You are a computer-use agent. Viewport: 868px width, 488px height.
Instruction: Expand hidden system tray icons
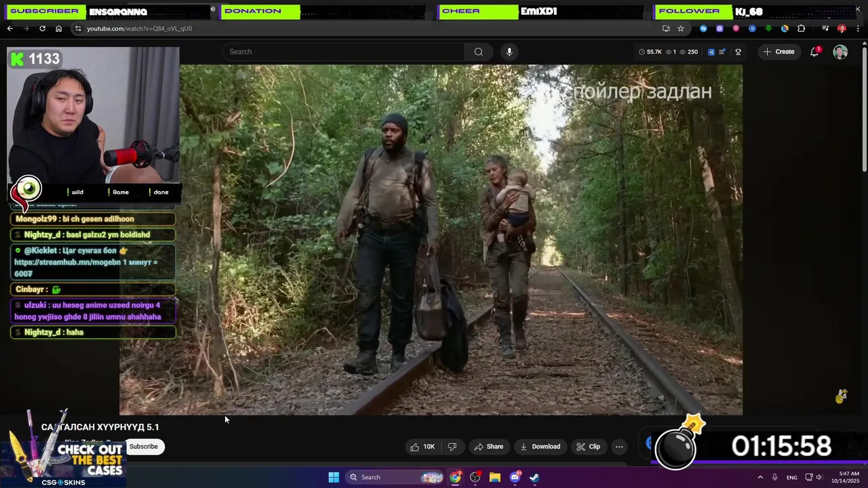[x=760, y=477]
